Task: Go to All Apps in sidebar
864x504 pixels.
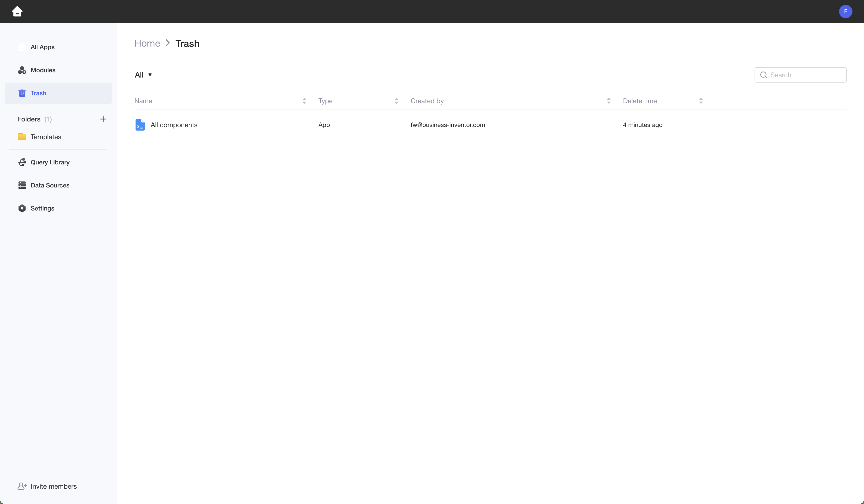Action: point(42,47)
